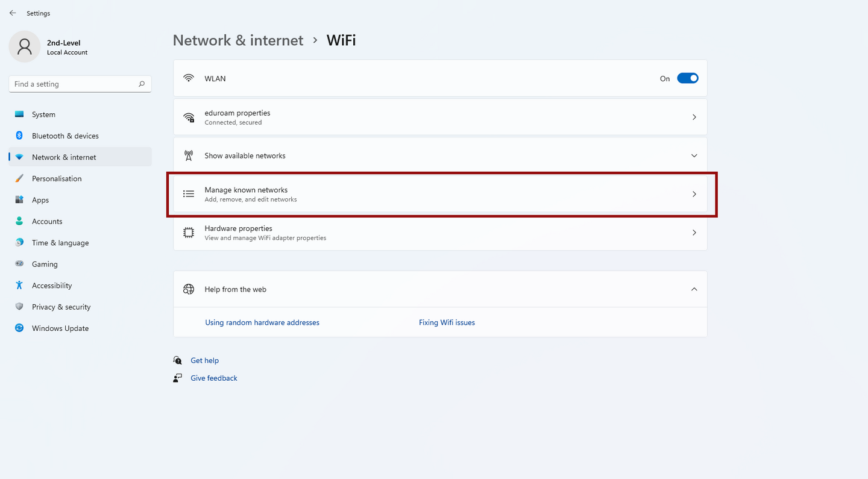Click 'View and manage WiFi adapter properties' text

[x=265, y=238]
